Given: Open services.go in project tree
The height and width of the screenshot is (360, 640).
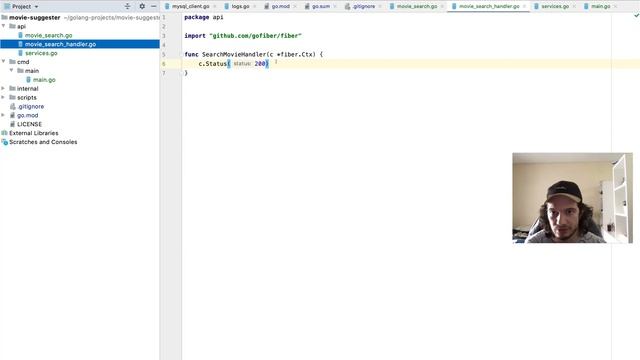Looking at the screenshot, I should click(41, 53).
